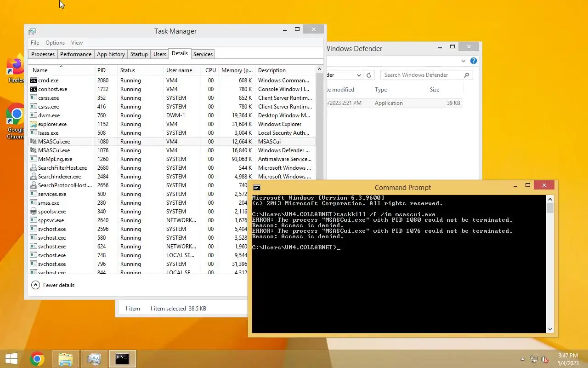The height and width of the screenshot is (368, 588).
Task: Click the SearchIndexer.exe process icon
Action: pos(34,177)
